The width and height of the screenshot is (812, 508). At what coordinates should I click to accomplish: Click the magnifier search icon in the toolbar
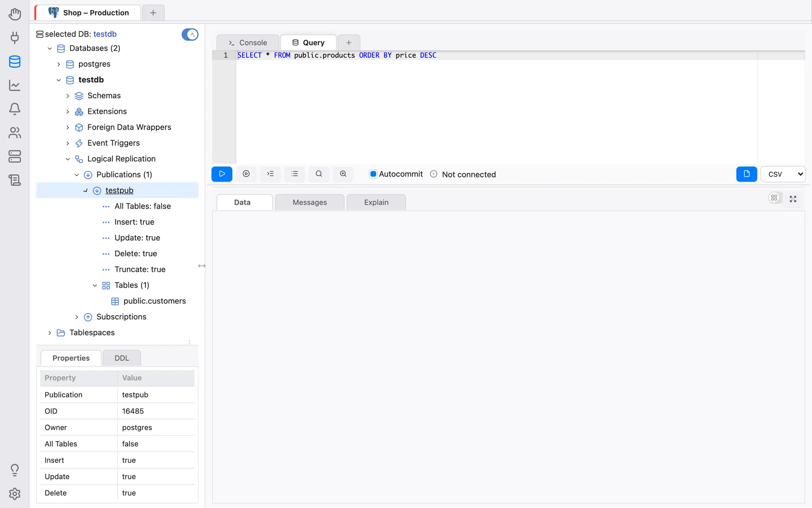pos(319,174)
